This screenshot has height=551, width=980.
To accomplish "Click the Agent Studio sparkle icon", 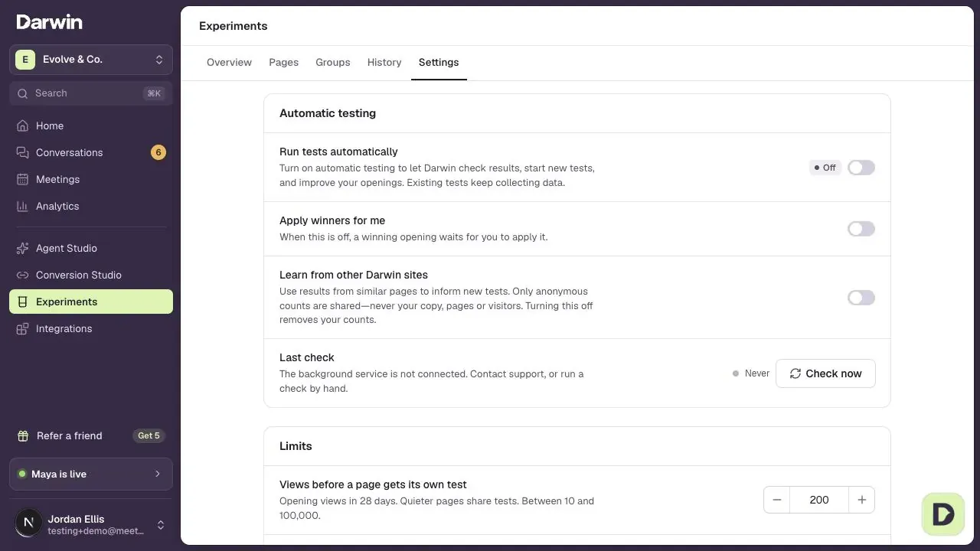I will (23, 248).
